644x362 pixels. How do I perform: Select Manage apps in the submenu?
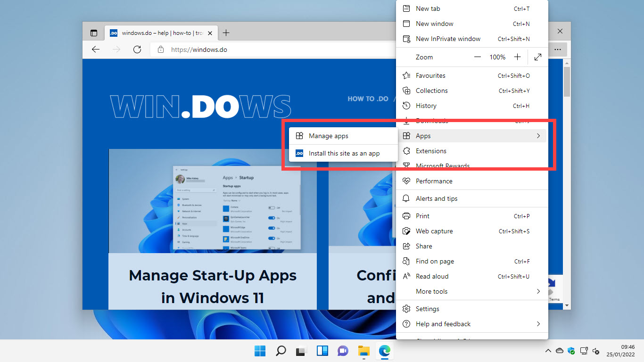click(343, 136)
